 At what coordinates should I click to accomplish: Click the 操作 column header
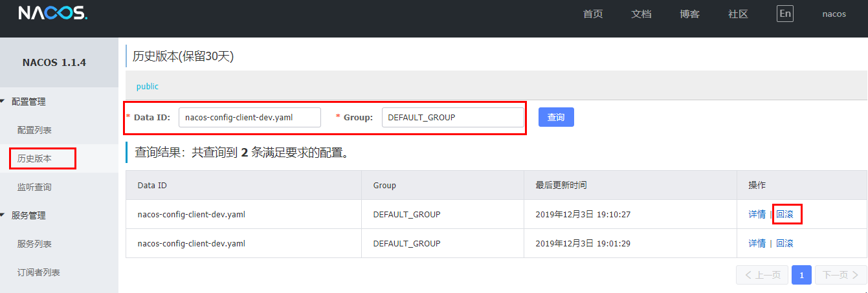pos(802,185)
